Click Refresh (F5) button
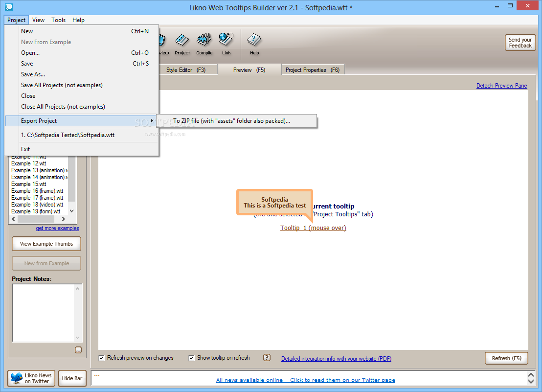The width and height of the screenshot is (542, 392). [507, 358]
